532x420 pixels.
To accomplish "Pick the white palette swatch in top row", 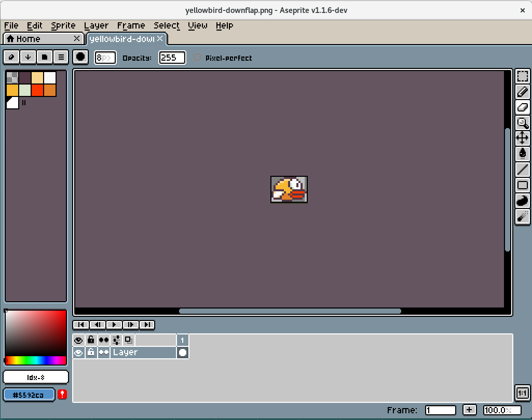I will (50, 78).
